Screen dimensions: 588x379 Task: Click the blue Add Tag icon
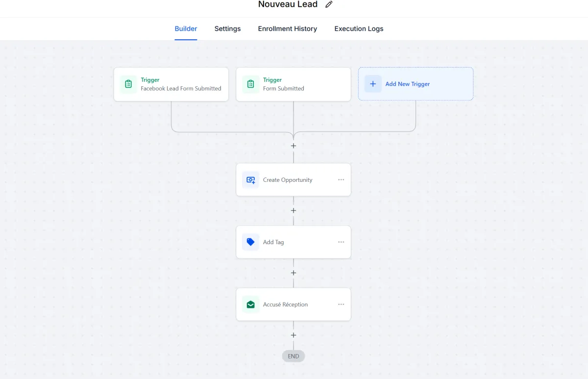[250, 242]
